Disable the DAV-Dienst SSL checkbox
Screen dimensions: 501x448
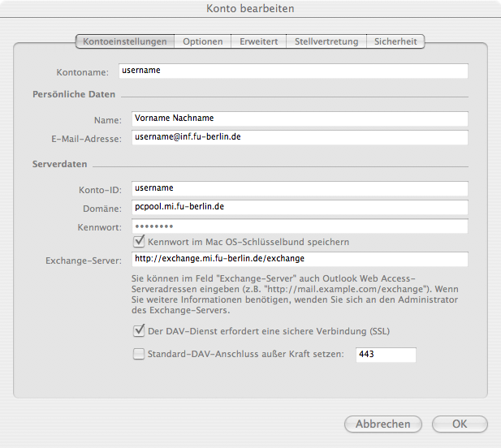[x=139, y=331]
